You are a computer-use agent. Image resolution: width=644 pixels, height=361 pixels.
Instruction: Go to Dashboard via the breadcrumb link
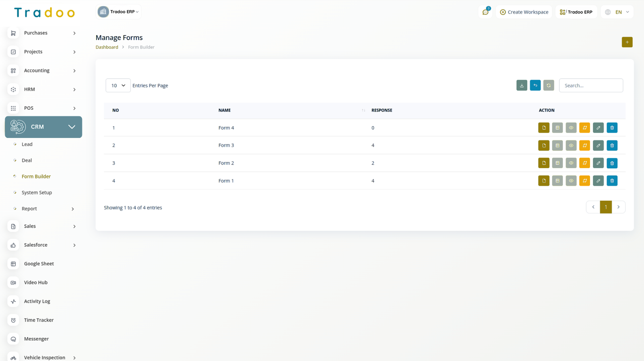pos(107,47)
